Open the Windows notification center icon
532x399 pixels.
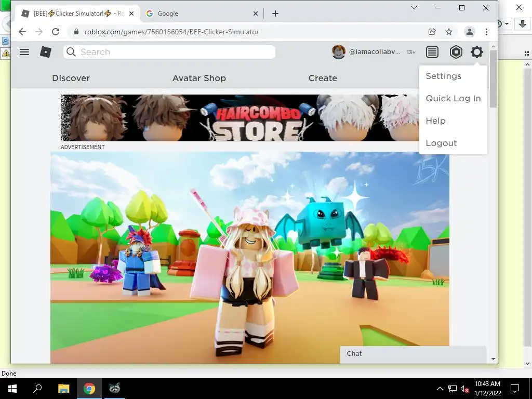point(515,389)
